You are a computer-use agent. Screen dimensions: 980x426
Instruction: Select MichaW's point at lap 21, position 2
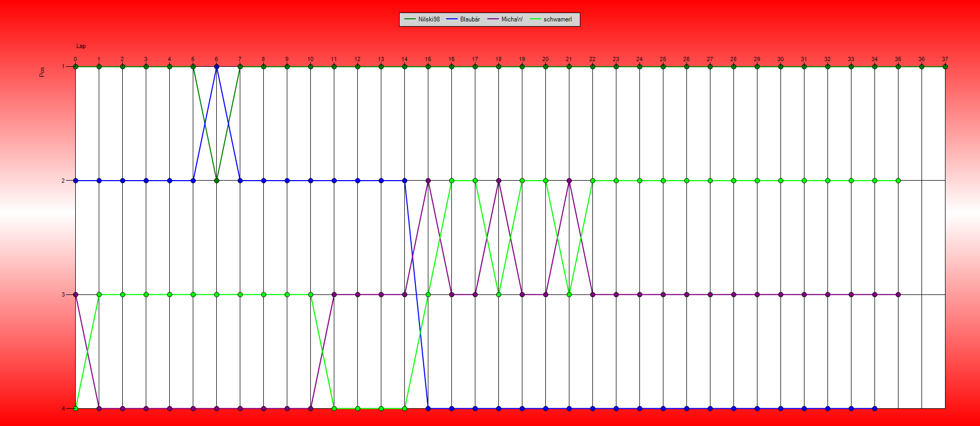(569, 181)
